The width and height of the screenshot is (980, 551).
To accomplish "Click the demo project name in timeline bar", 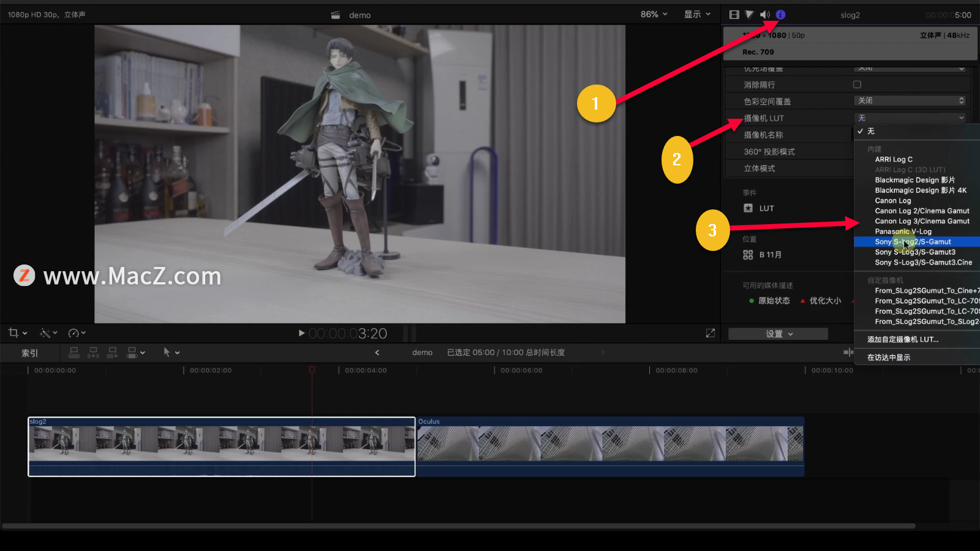I will coord(422,353).
